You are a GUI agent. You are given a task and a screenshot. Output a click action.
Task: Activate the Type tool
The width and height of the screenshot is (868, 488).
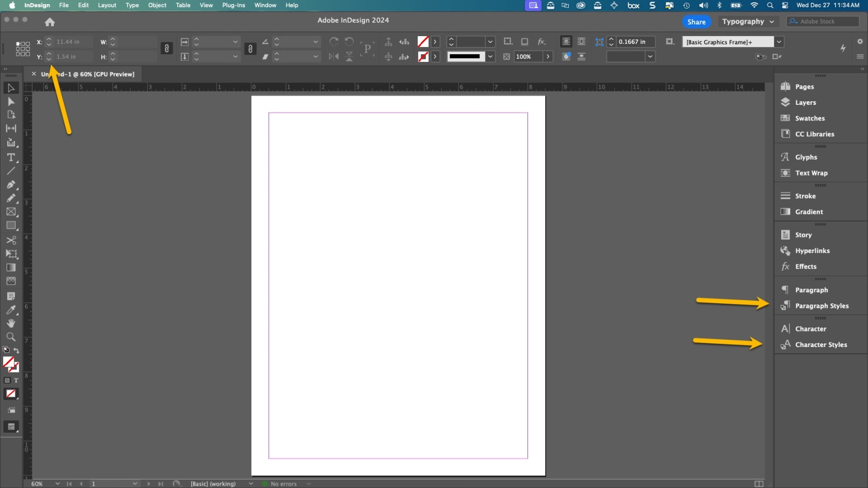point(11,158)
